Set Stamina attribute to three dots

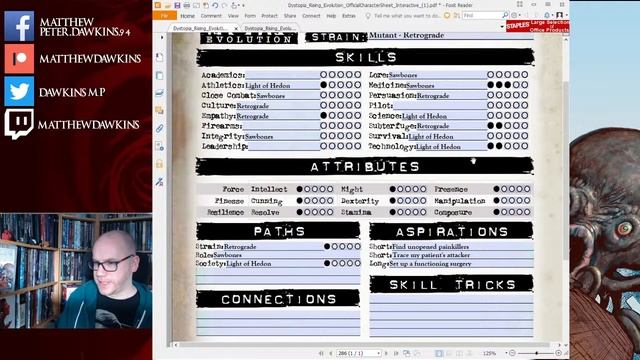pos(408,212)
